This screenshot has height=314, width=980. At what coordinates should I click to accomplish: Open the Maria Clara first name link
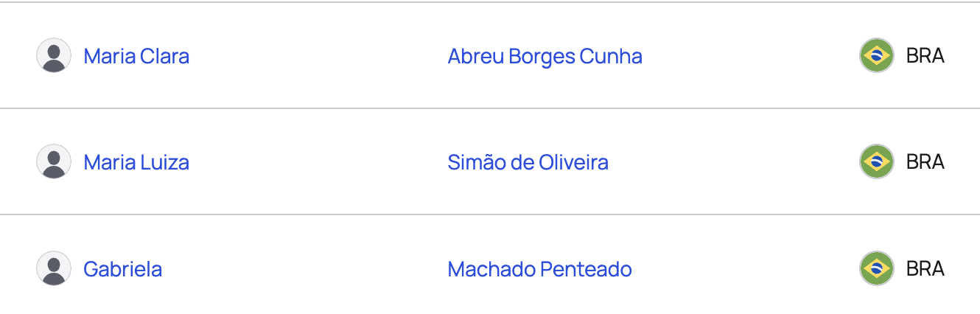tap(136, 56)
